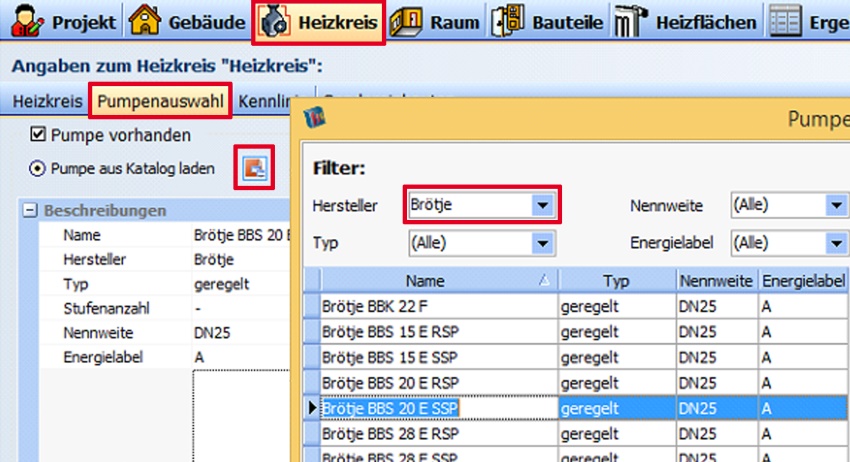The height and width of the screenshot is (462, 850).
Task: Select row Brötje BBS 28 E RSP
Action: pos(576,434)
